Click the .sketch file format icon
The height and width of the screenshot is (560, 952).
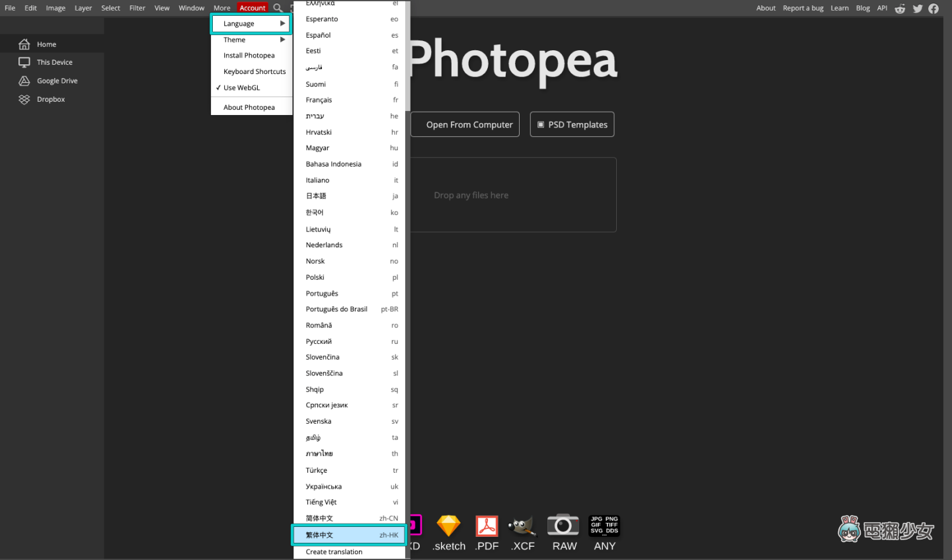point(448,529)
